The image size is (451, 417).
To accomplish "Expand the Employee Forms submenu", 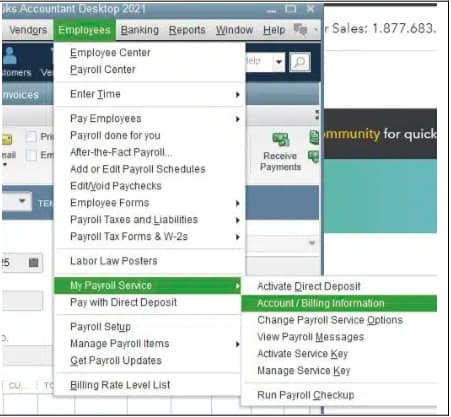I will pyautogui.click(x=149, y=203).
